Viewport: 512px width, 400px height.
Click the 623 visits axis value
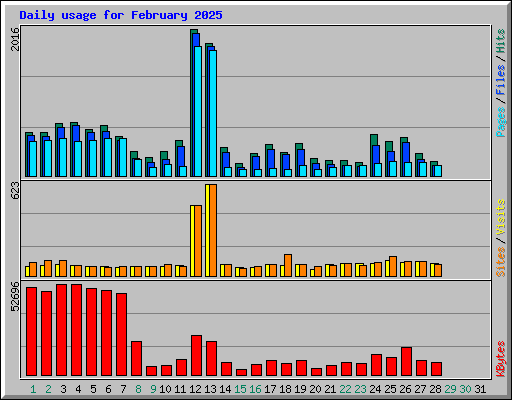coord(15,191)
